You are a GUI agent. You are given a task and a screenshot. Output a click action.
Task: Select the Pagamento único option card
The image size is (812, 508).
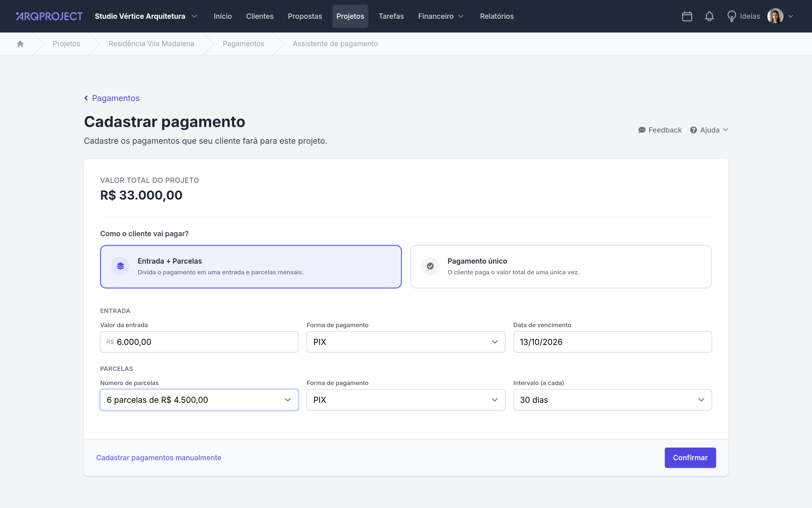[x=561, y=267]
